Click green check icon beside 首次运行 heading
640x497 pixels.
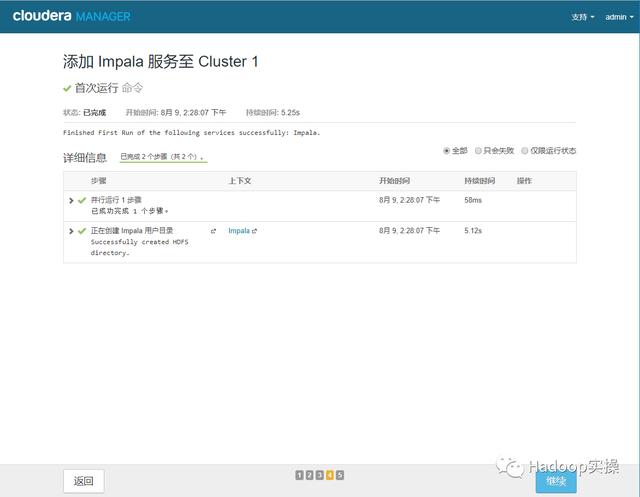pyautogui.click(x=67, y=88)
